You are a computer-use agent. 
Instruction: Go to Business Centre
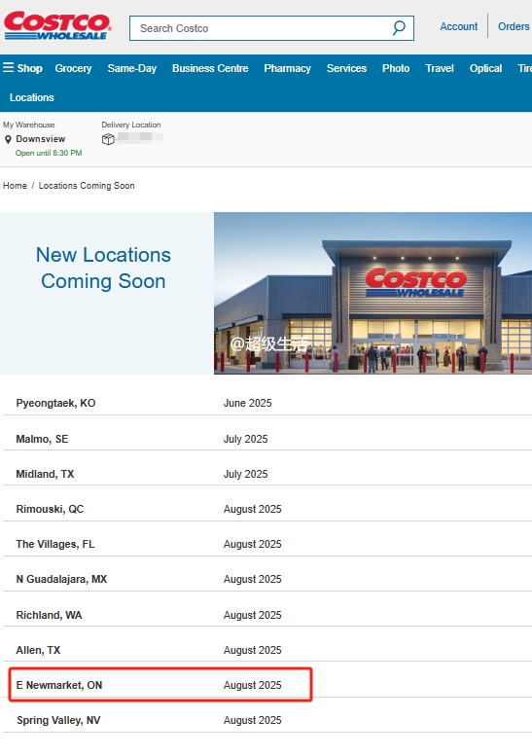210,68
